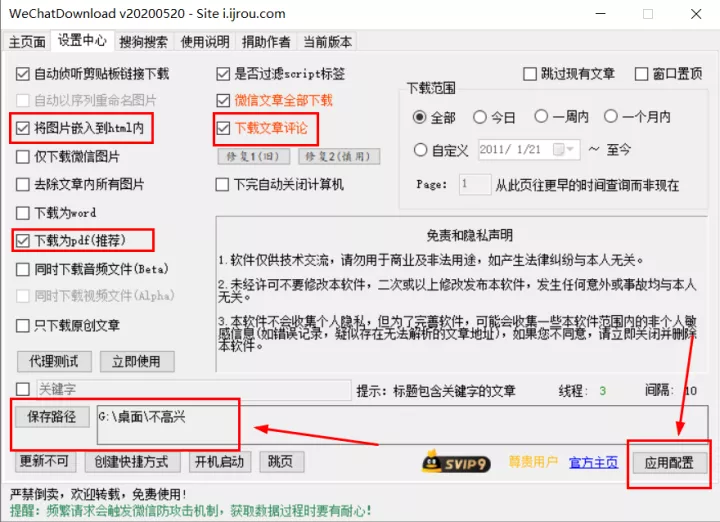Click the 保存路径 button
This screenshot has height=522, width=720.
[52, 417]
